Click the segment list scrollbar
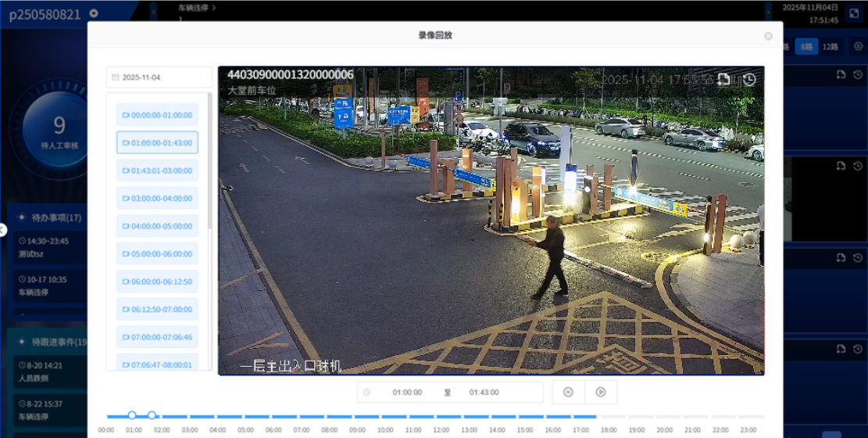Image resolution: width=868 pixels, height=438 pixels. click(x=210, y=161)
